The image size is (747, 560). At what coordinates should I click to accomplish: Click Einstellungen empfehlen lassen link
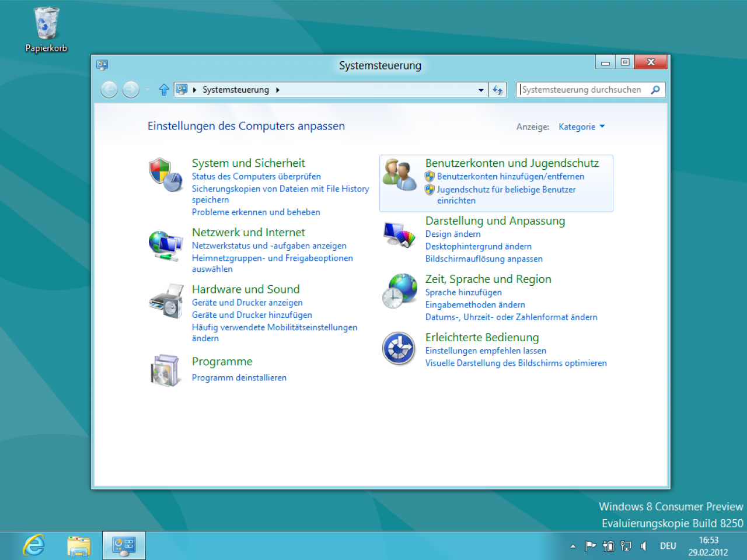coord(486,351)
